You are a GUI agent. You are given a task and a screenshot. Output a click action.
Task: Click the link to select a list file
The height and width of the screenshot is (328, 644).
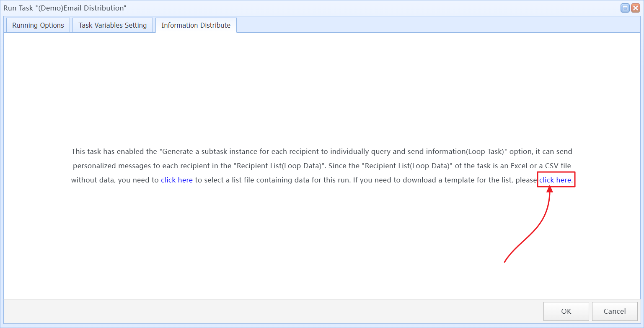pyautogui.click(x=176, y=180)
